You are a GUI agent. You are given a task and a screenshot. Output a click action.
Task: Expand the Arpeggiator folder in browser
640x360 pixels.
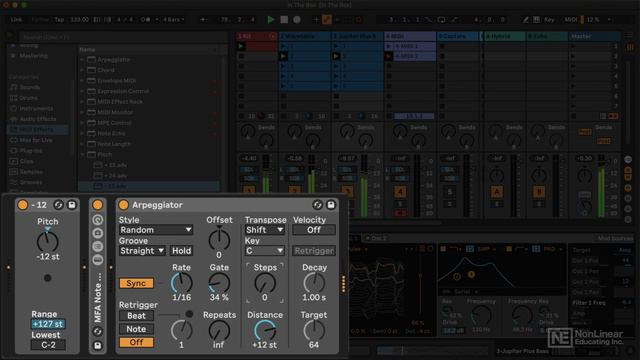tap(82, 60)
